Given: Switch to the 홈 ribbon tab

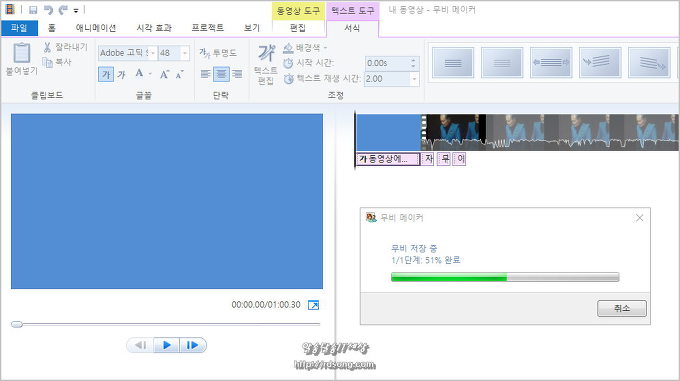Looking at the screenshot, I should click(x=52, y=28).
